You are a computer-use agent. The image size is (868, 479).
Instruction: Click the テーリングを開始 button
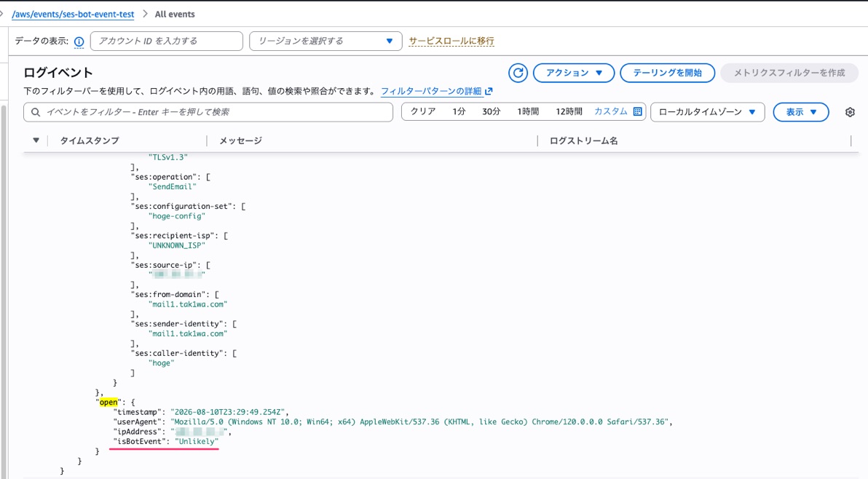point(667,73)
